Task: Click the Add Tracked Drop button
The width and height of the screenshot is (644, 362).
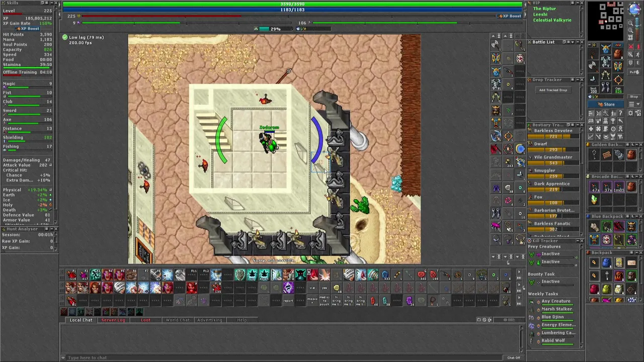Action: (553, 90)
